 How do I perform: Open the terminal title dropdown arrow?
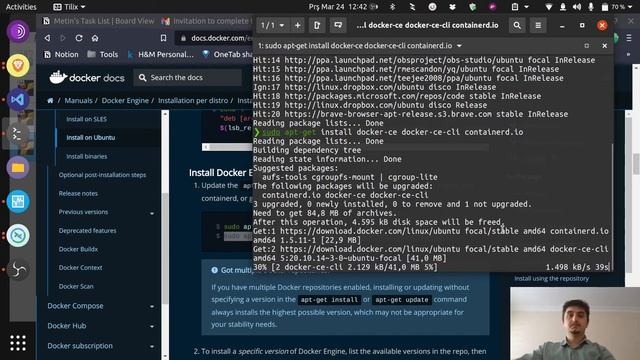coord(459,46)
